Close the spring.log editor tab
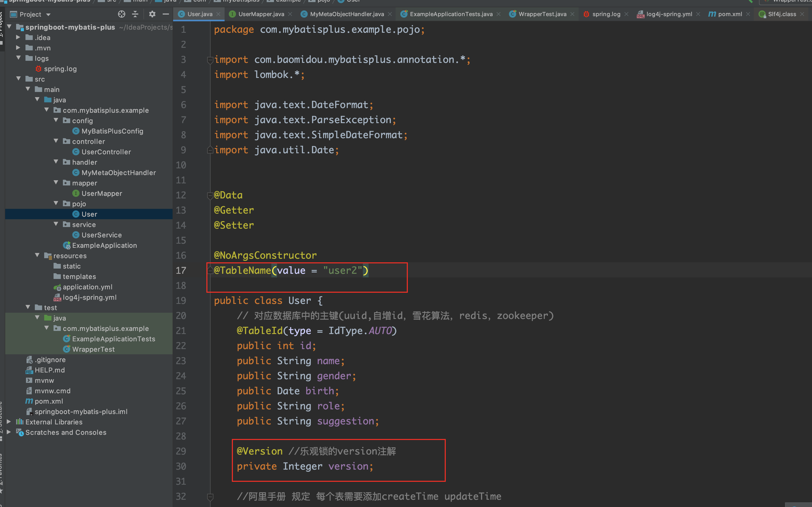Screen dimensions: 812x507 [x=626, y=14]
